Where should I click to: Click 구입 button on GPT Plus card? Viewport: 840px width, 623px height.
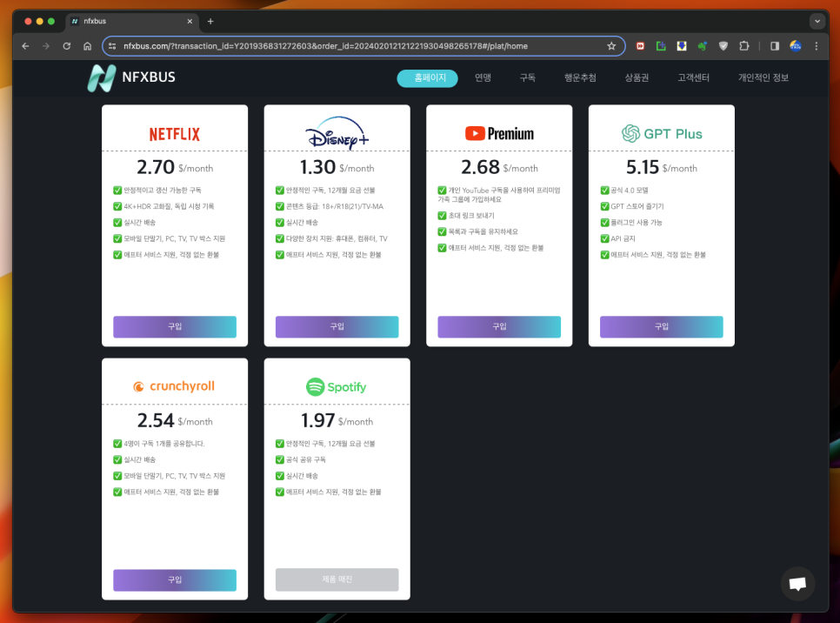(662, 326)
